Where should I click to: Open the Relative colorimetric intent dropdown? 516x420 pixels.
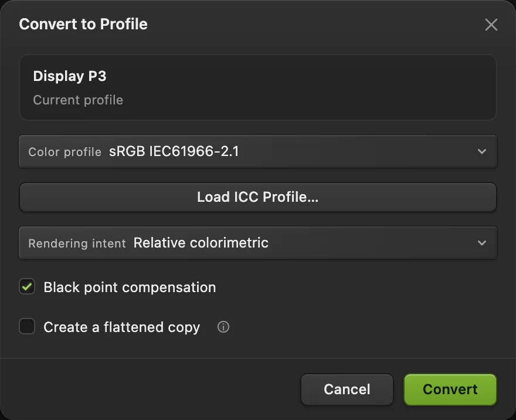point(257,243)
